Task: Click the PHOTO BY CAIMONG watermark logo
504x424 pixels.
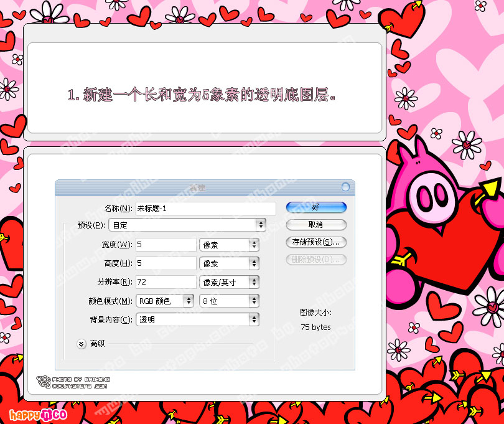Action: click(72, 382)
